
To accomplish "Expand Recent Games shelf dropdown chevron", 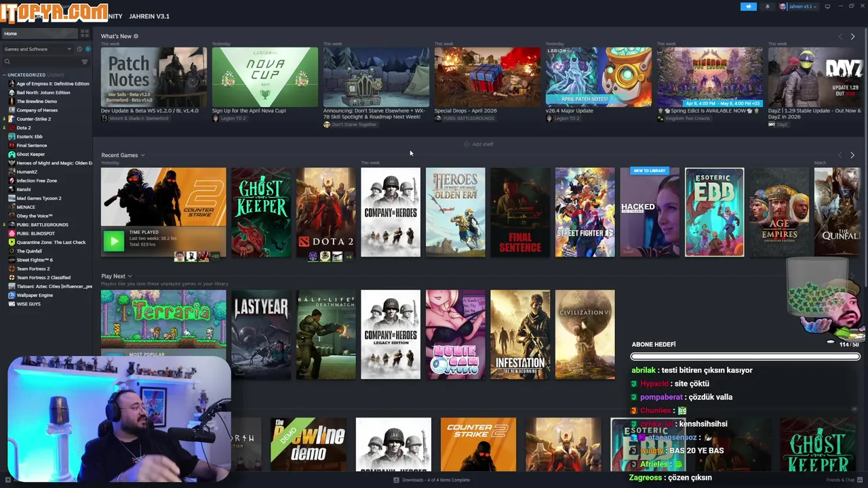I will [x=142, y=155].
